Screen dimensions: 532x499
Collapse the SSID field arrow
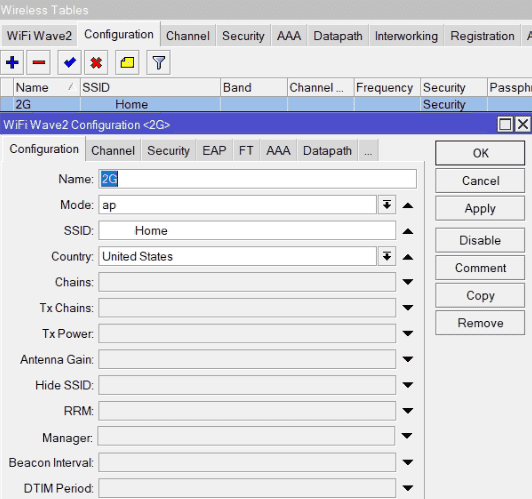[408, 231]
